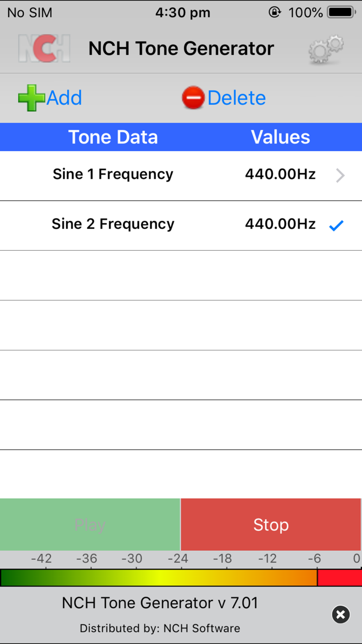This screenshot has height=644, width=362.
Task: Tap the No SIM status indicator
Action: coord(28,12)
